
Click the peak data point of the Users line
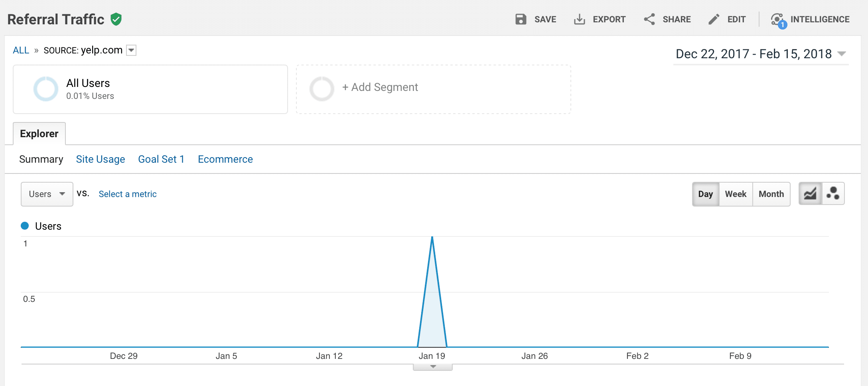coord(432,237)
